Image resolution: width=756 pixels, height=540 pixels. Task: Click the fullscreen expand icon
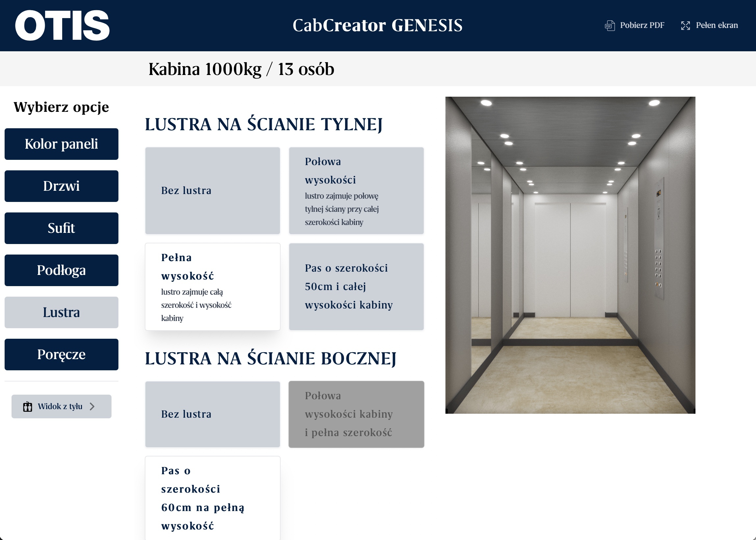[686, 25]
